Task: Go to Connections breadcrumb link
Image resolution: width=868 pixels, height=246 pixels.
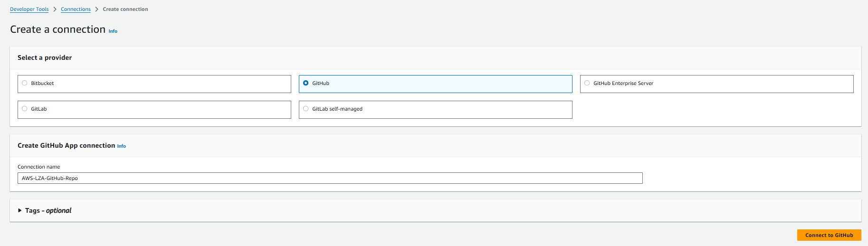Action: (x=76, y=9)
